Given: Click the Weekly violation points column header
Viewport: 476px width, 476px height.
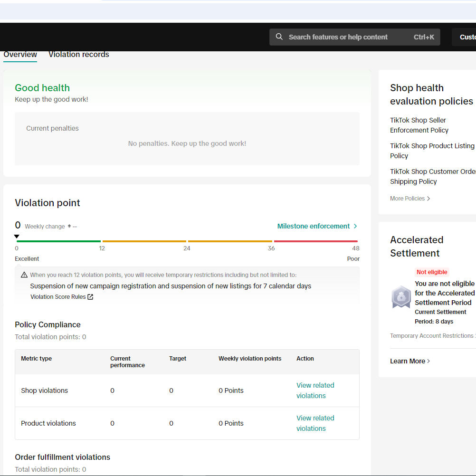Looking at the screenshot, I should pos(250,359).
